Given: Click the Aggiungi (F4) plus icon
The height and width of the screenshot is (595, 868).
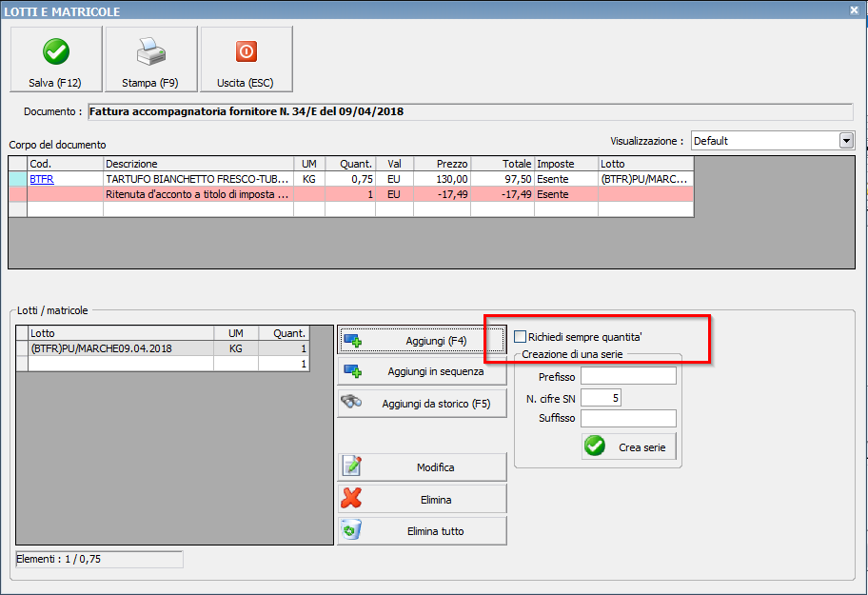Looking at the screenshot, I should [x=352, y=340].
